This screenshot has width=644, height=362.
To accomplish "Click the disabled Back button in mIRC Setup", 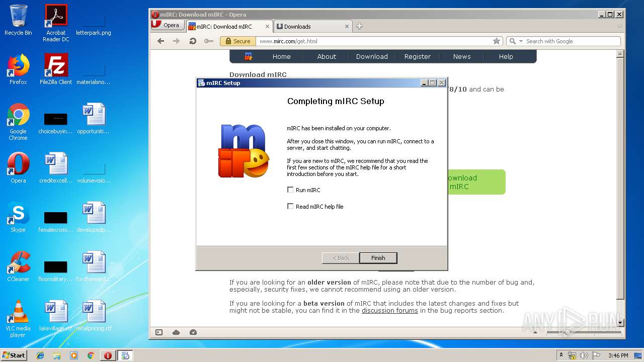I will coord(341,258).
